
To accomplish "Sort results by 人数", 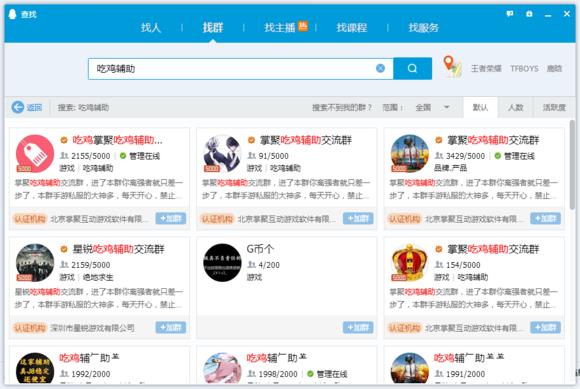I will tap(515, 107).
